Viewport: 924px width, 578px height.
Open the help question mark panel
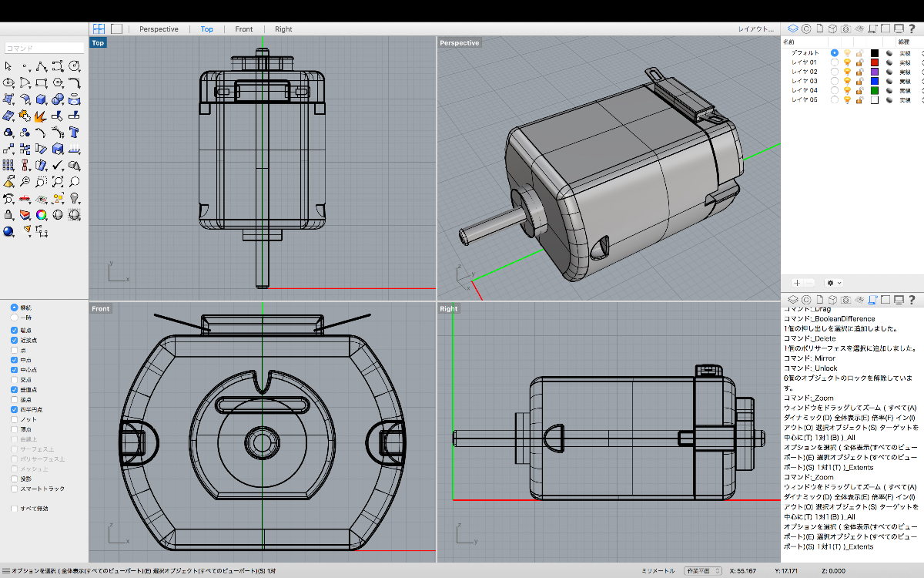[911, 29]
